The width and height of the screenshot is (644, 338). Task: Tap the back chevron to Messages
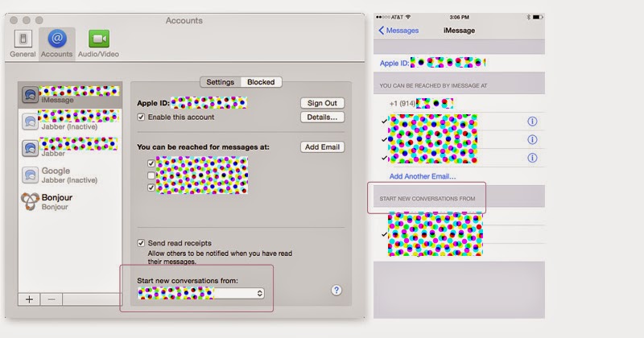click(382, 31)
